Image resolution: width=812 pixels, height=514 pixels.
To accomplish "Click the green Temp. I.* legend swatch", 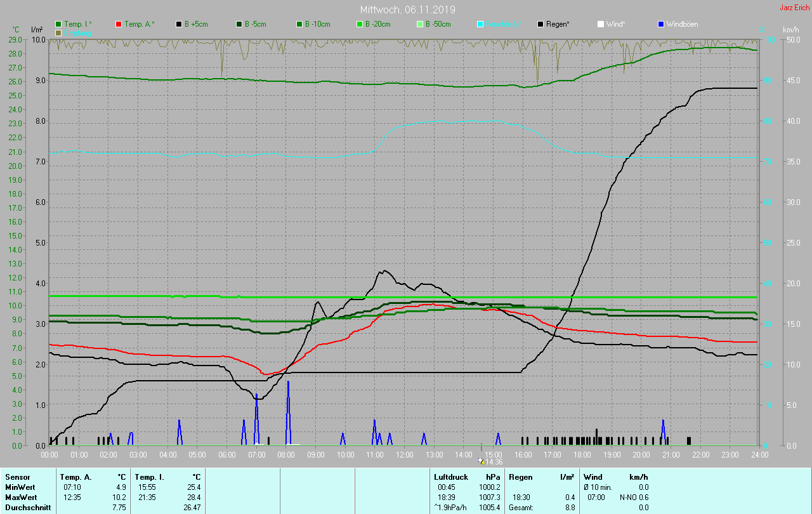I will point(58,24).
